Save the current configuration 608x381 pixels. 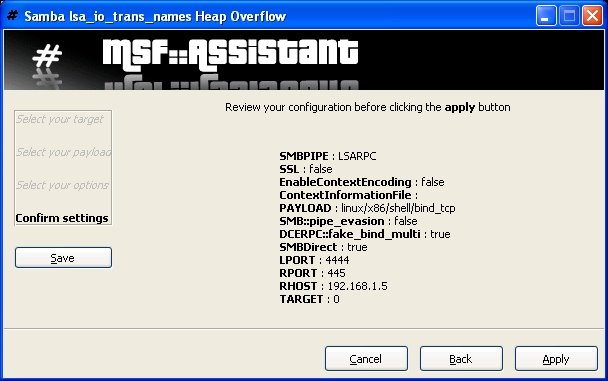[63, 257]
